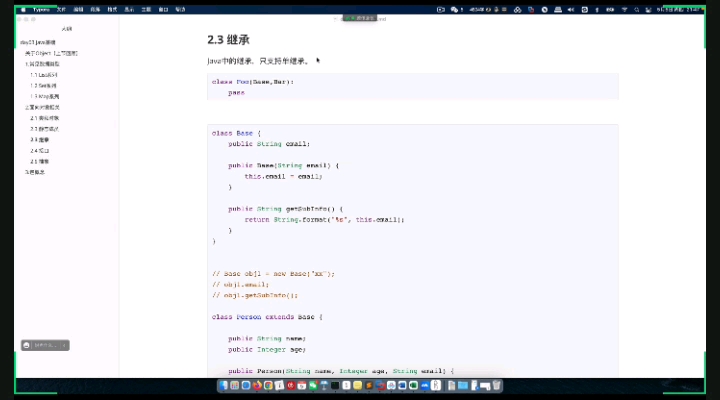The image size is (720, 400).
Task: Open the 帮助 menu
Action: coord(180,9)
